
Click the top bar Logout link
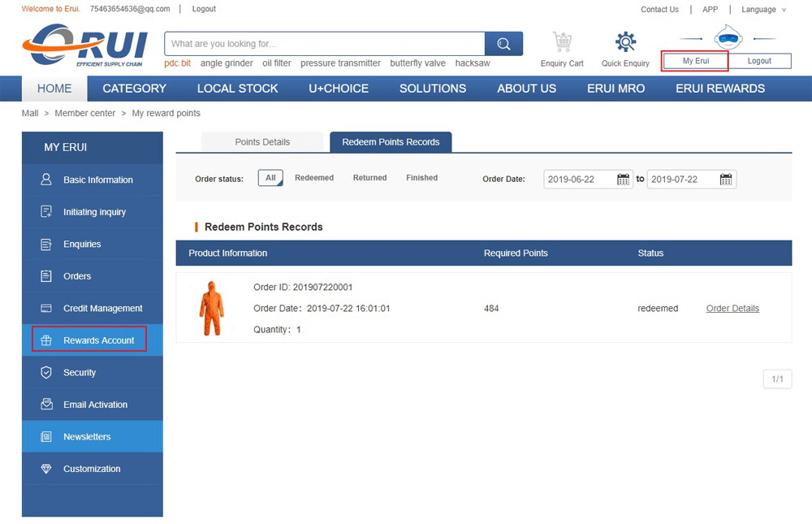point(204,9)
